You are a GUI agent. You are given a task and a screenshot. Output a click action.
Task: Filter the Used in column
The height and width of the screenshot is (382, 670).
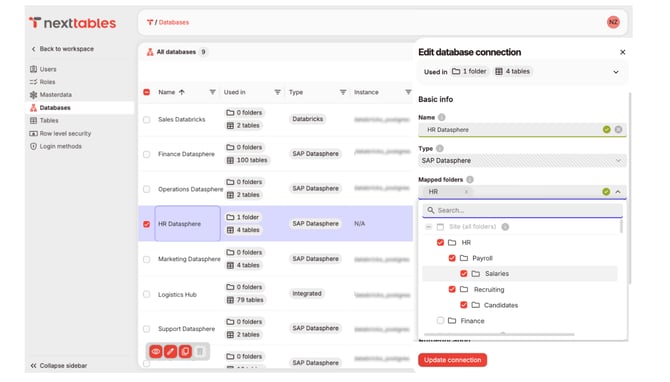pyautogui.click(x=277, y=92)
